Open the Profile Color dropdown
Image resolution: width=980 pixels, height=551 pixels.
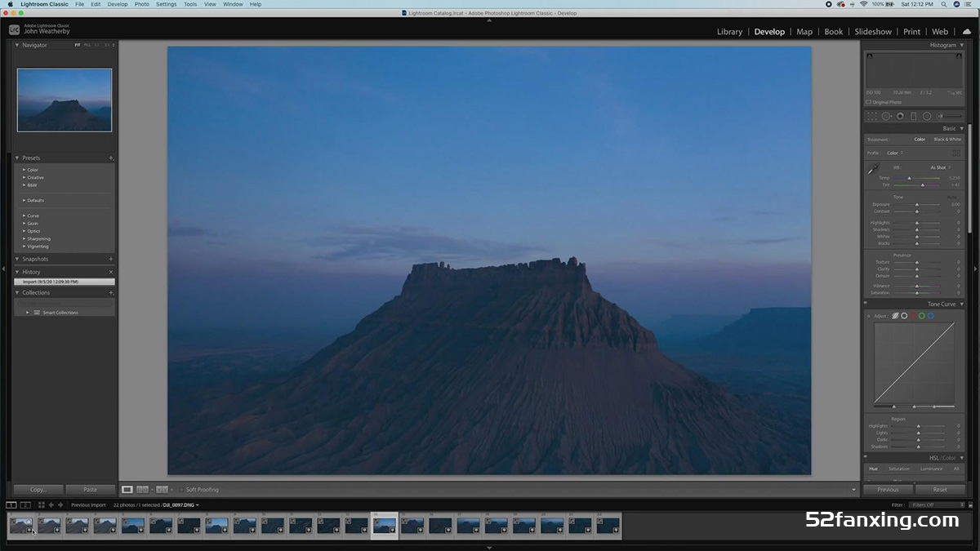[x=894, y=153]
